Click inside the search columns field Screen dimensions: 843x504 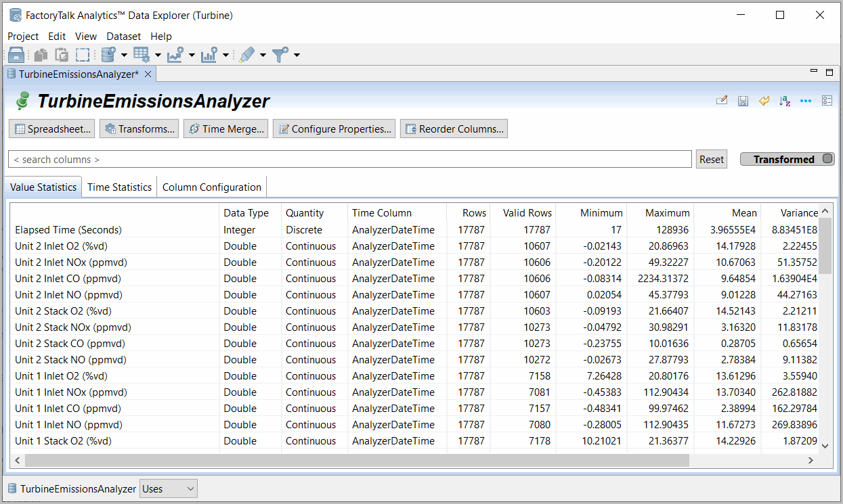click(350, 160)
